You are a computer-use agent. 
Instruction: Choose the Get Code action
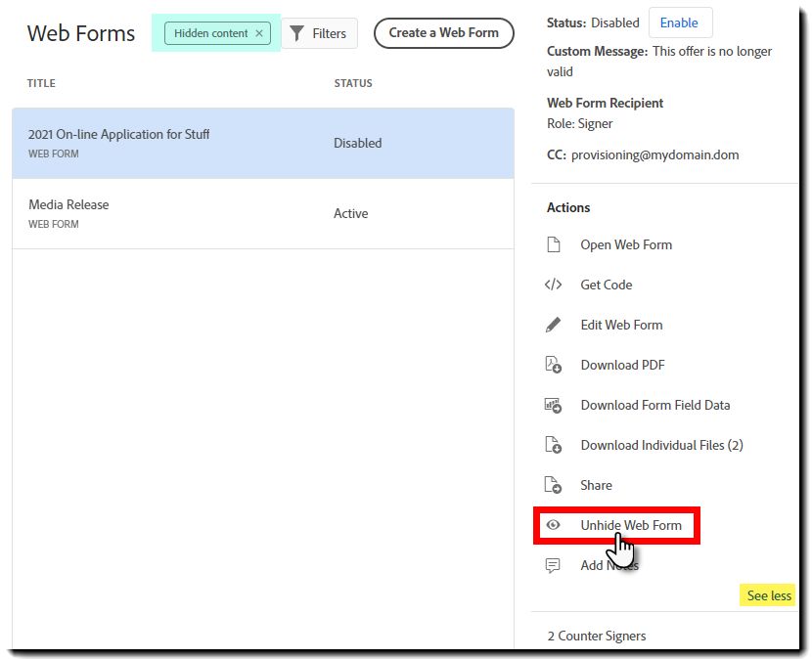pos(606,285)
